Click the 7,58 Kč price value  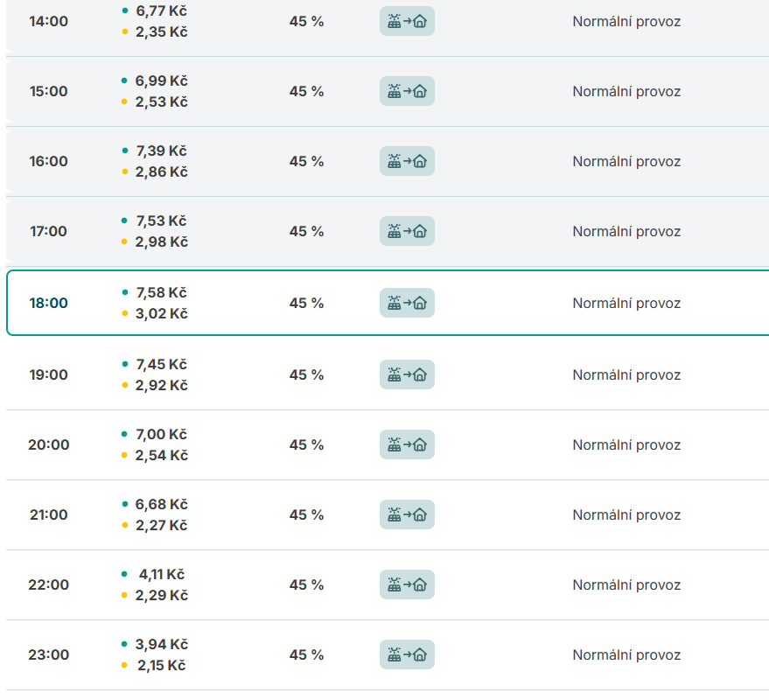click(x=161, y=292)
